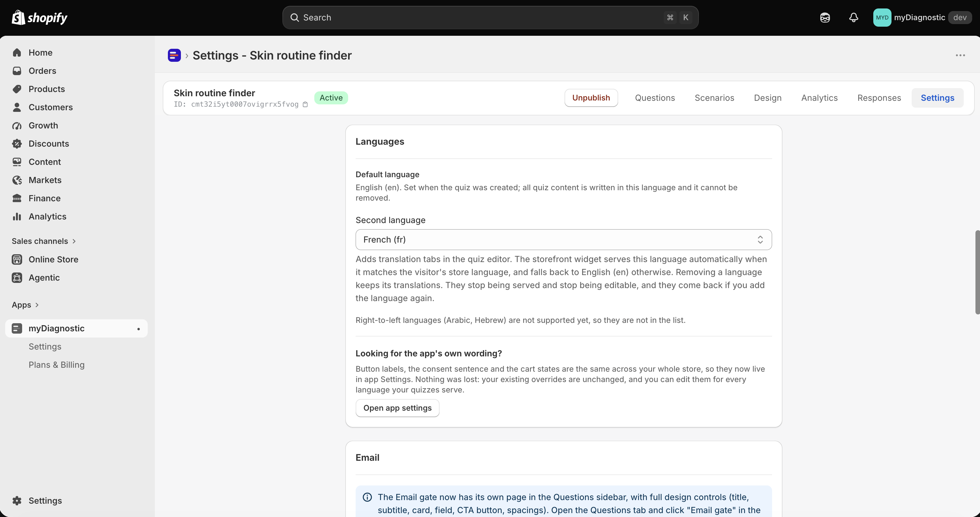
Task: Click the Online Store storefront icon
Action: click(17, 259)
